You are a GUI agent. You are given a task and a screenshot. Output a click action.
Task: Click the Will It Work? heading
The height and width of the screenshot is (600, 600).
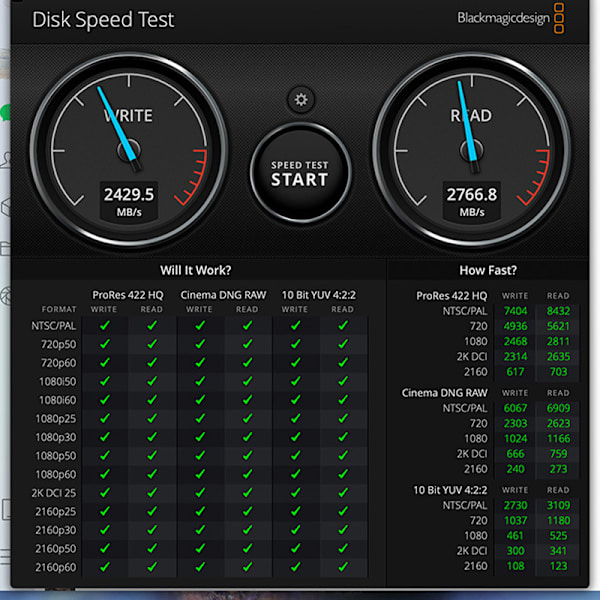tap(196, 270)
